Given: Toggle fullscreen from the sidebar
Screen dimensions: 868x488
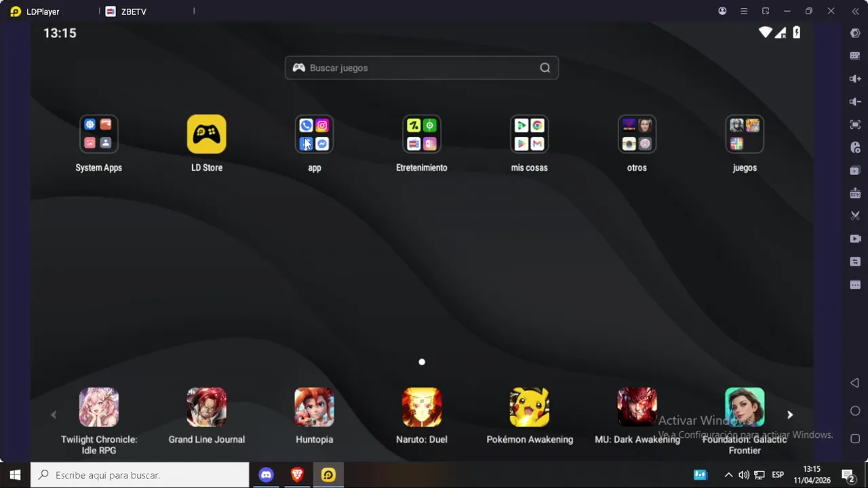Looking at the screenshot, I should (x=855, y=125).
